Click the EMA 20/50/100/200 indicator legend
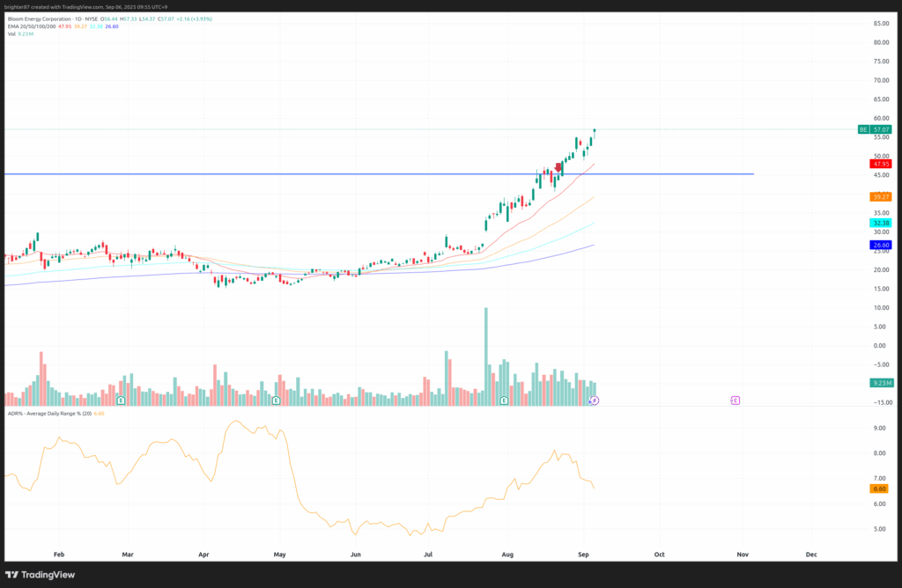 (x=32, y=26)
